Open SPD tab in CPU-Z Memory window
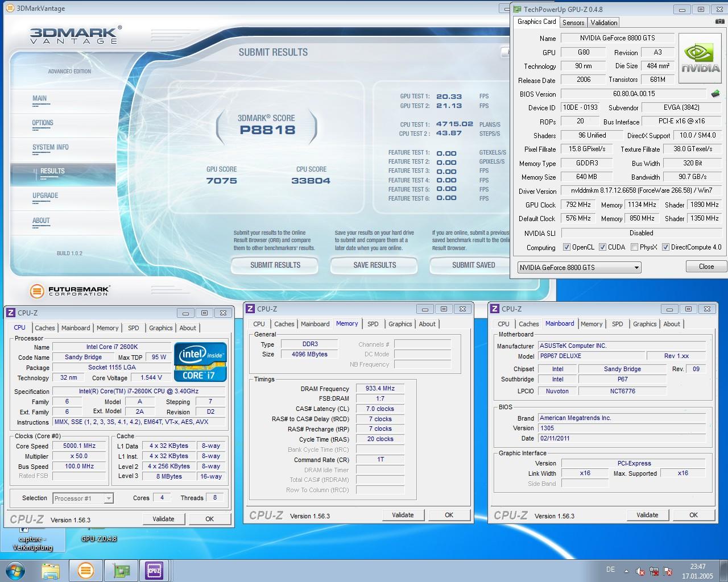 (x=373, y=324)
